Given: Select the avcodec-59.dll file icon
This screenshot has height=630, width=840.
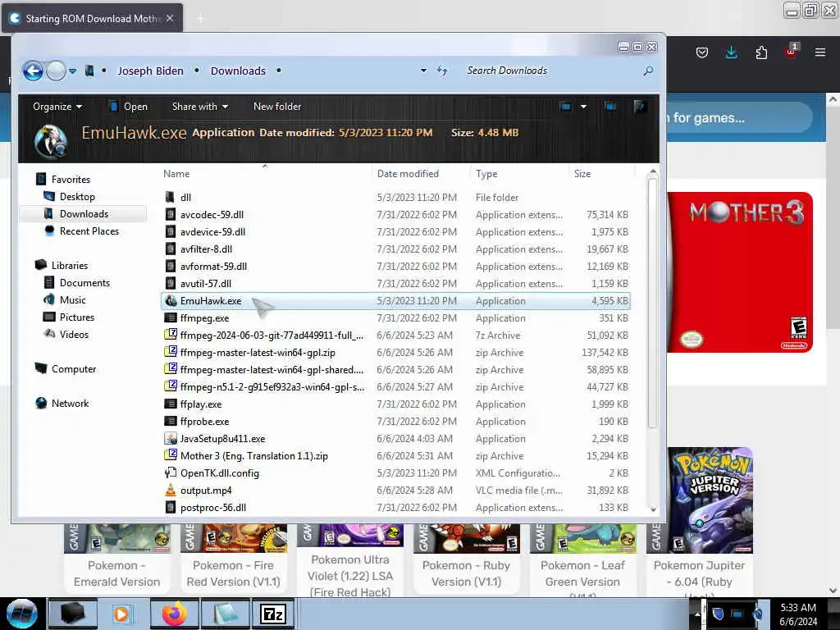Looking at the screenshot, I should pos(171,214).
